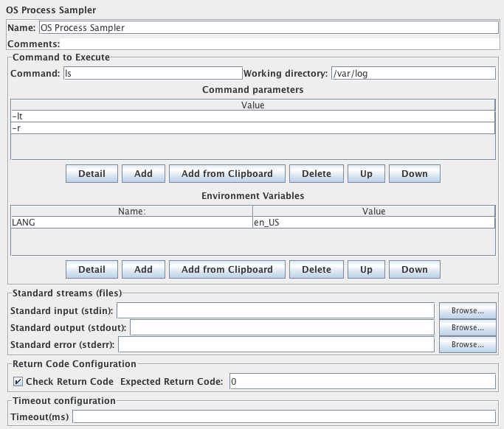504x429 pixels.
Task: Click Add from Clipboard for Environment Variables
Action: click(x=227, y=270)
